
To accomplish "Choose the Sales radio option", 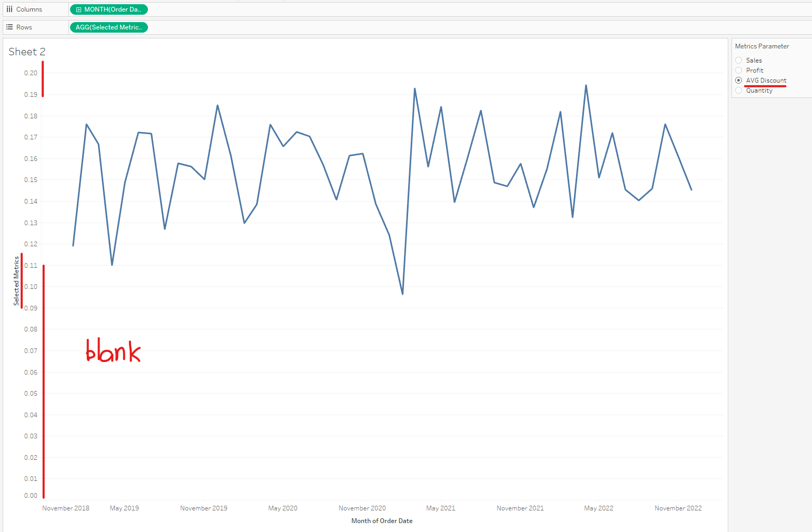I will (x=739, y=61).
